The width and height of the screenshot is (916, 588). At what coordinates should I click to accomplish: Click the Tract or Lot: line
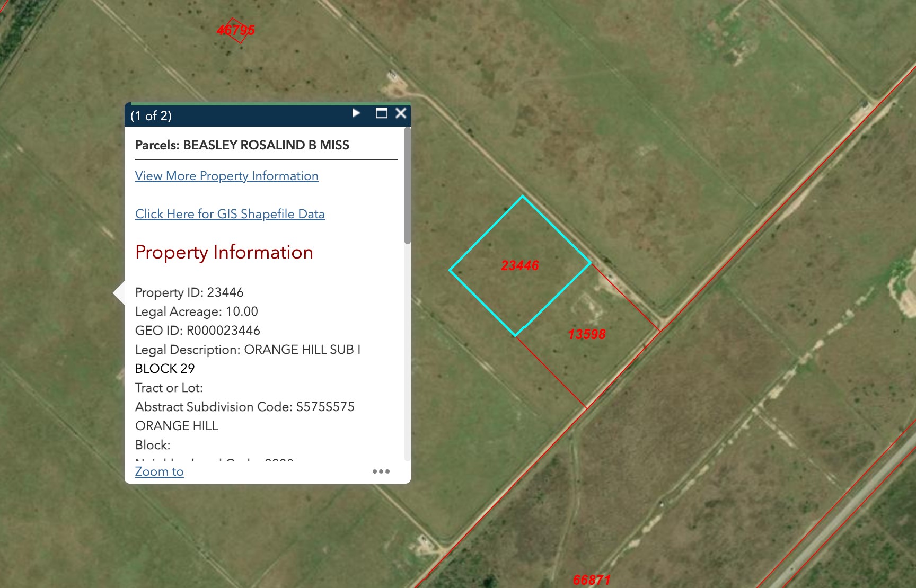(x=169, y=388)
